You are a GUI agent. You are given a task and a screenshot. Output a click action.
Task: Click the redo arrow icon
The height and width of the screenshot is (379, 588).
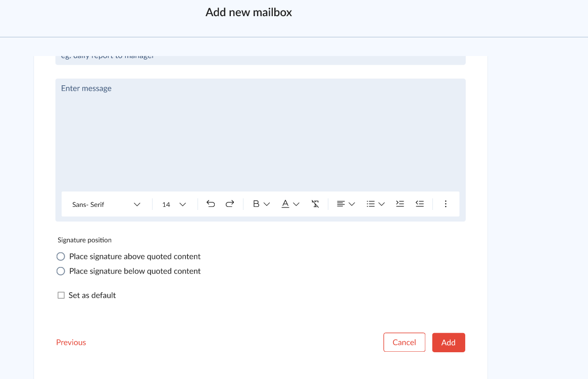click(230, 204)
